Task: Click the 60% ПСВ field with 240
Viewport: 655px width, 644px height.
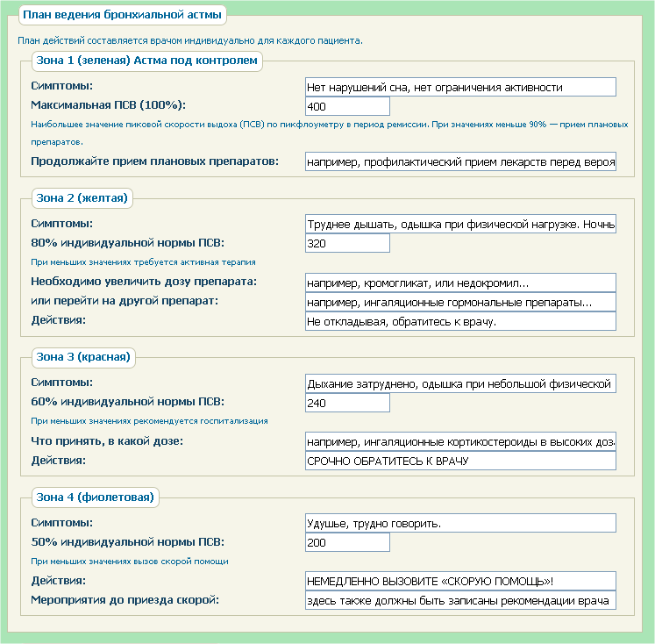Action: [347, 403]
